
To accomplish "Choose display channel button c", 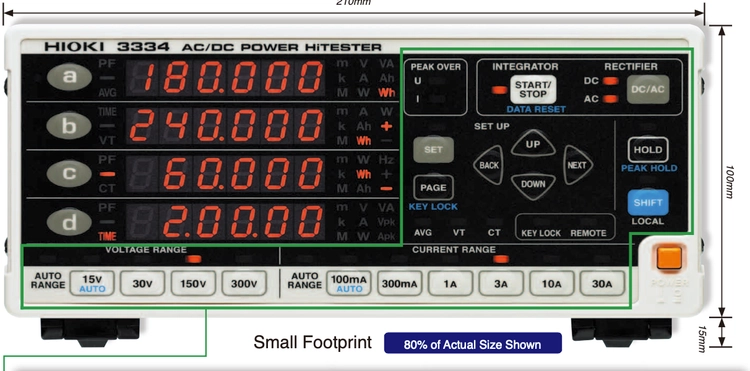I will tap(69, 173).
